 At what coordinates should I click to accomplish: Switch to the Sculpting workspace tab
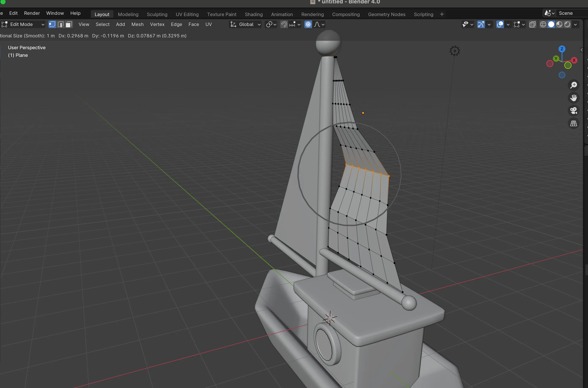[x=157, y=14]
